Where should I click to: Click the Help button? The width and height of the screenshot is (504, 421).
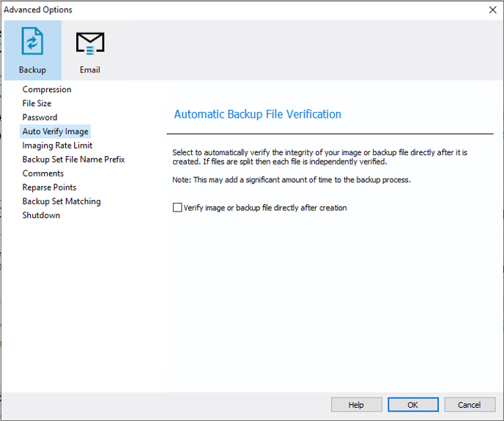pos(357,405)
